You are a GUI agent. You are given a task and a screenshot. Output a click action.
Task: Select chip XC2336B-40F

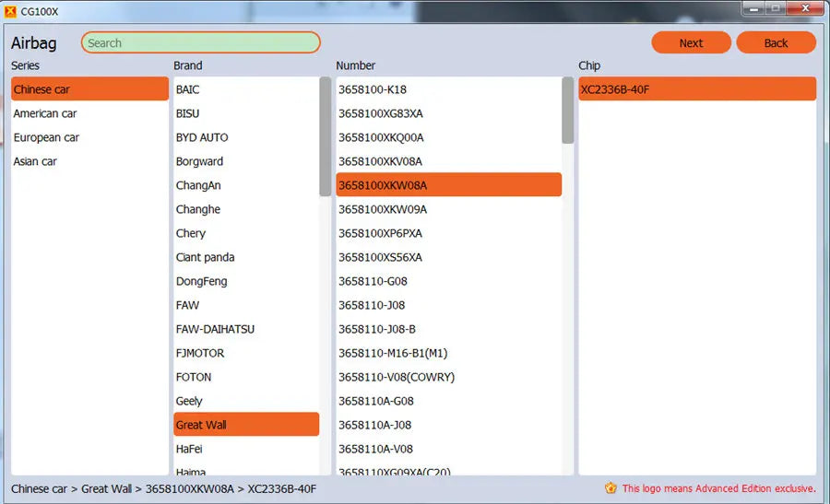click(697, 89)
